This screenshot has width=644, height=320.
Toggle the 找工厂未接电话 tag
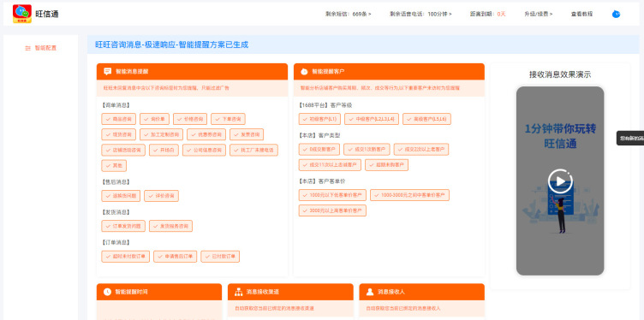[x=253, y=150]
